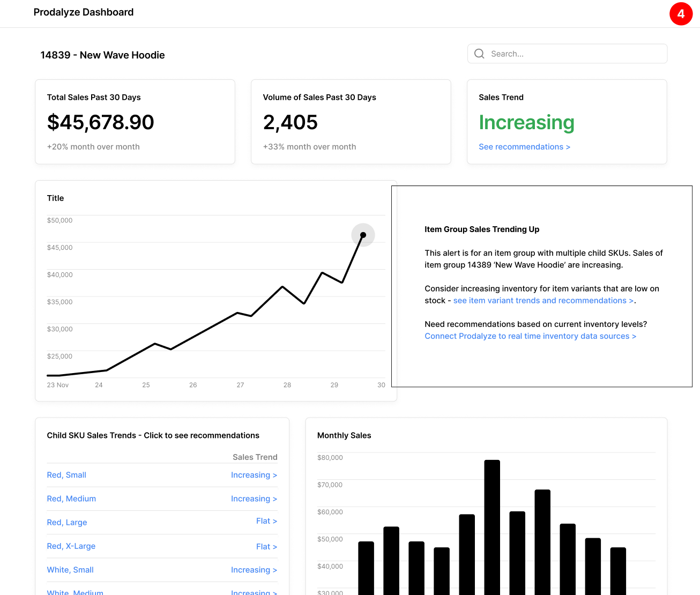Open the White, Small child SKU
Screen dimensions: 700x595
click(70, 570)
